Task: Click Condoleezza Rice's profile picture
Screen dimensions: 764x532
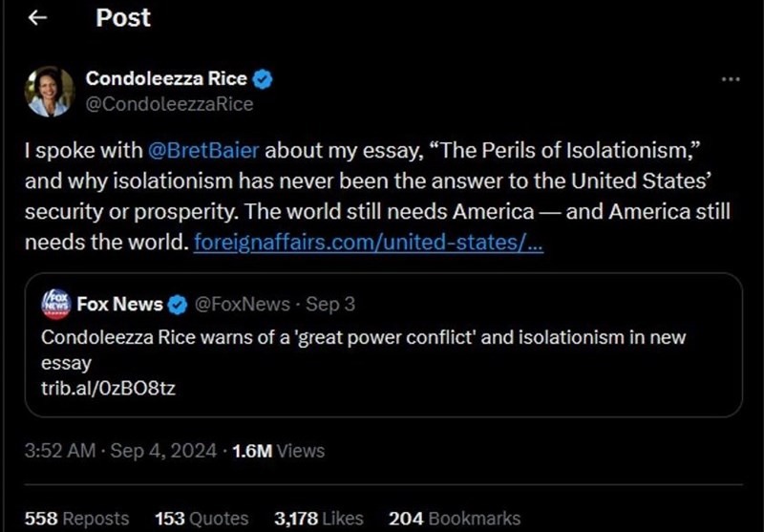Action: pyautogui.click(x=49, y=92)
